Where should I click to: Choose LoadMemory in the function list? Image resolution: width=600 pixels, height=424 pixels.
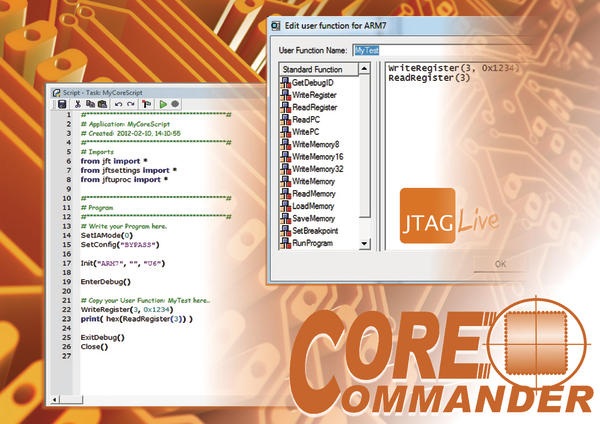click(x=313, y=206)
